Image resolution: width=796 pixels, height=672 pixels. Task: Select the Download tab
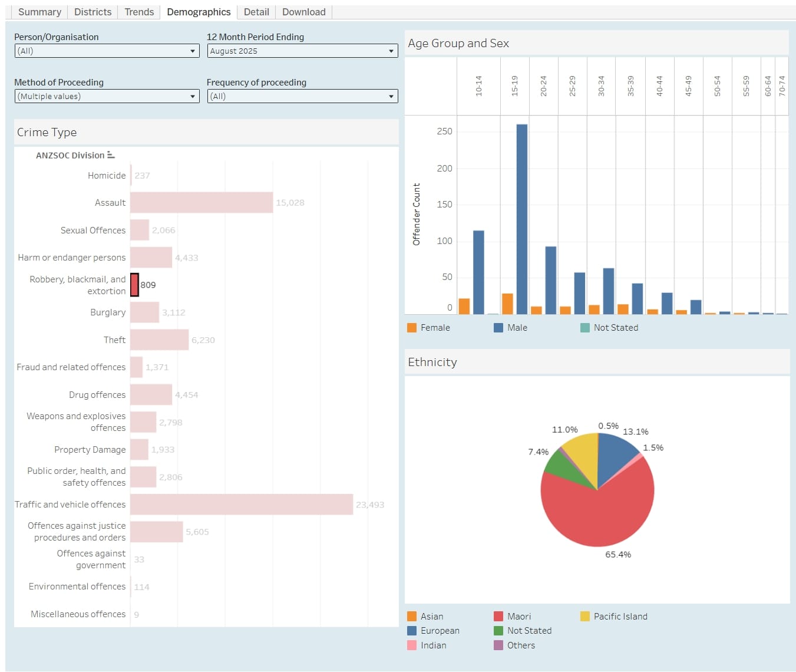point(303,12)
